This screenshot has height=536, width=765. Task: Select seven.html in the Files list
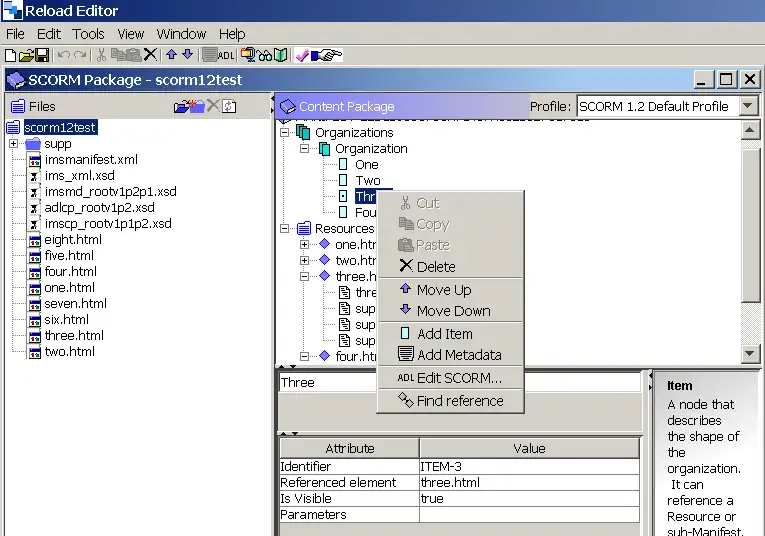click(x=75, y=304)
